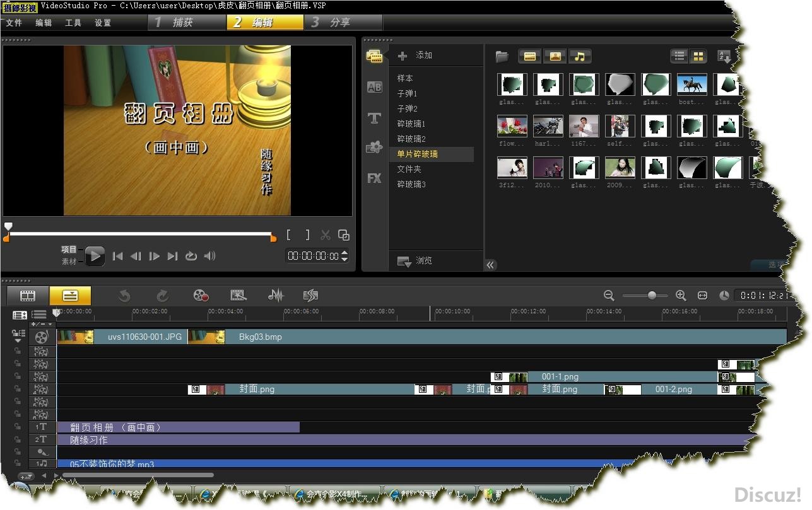Screen dimensions: 812x510
Task: Switch to Timeline view
Action: pyautogui.click(x=70, y=295)
